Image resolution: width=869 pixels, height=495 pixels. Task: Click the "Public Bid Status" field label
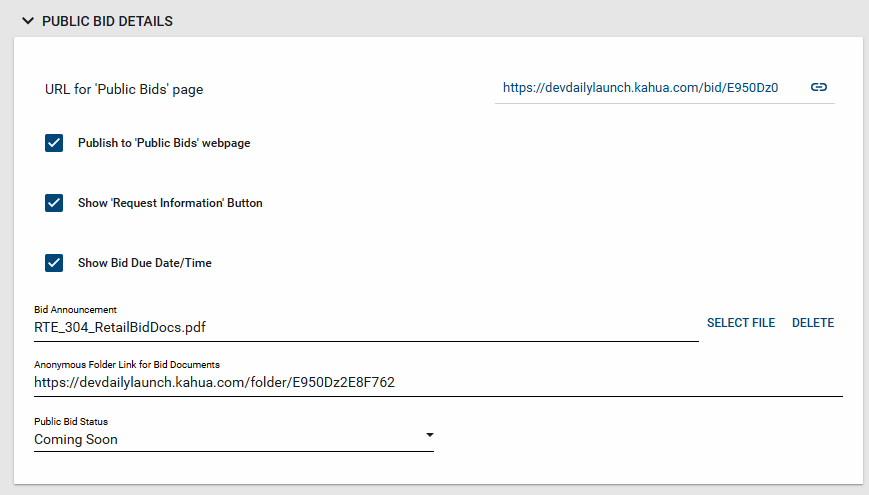click(x=71, y=422)
